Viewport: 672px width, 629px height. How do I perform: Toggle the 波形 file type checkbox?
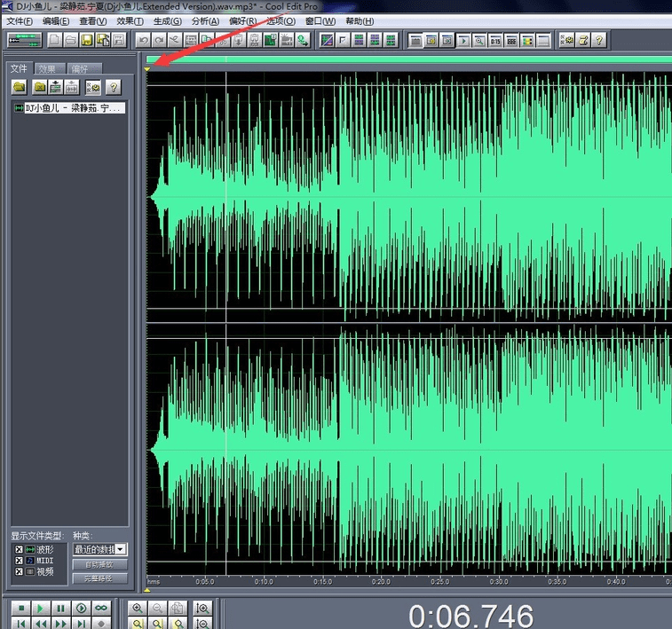coord(19,550)
